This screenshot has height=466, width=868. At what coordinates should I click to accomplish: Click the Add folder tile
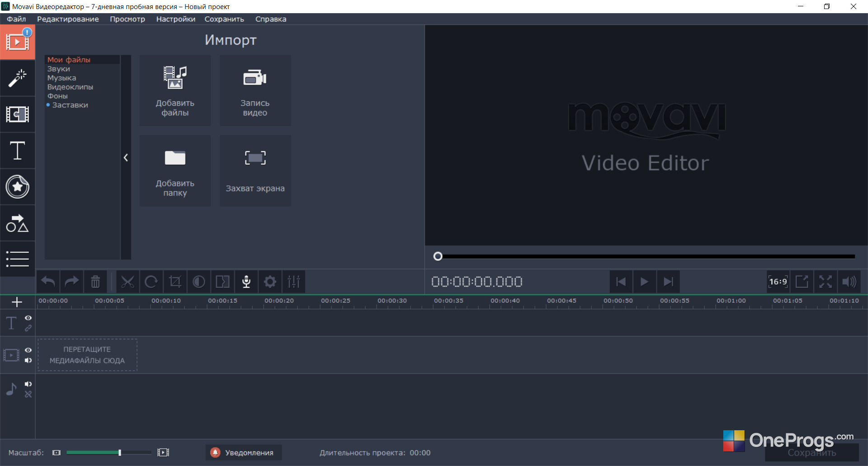point(175,171)
